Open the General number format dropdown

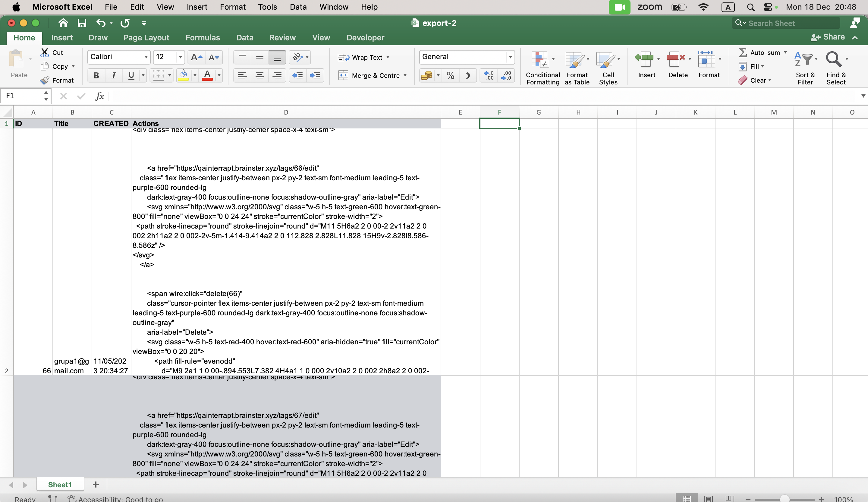[x=510, y=57]
